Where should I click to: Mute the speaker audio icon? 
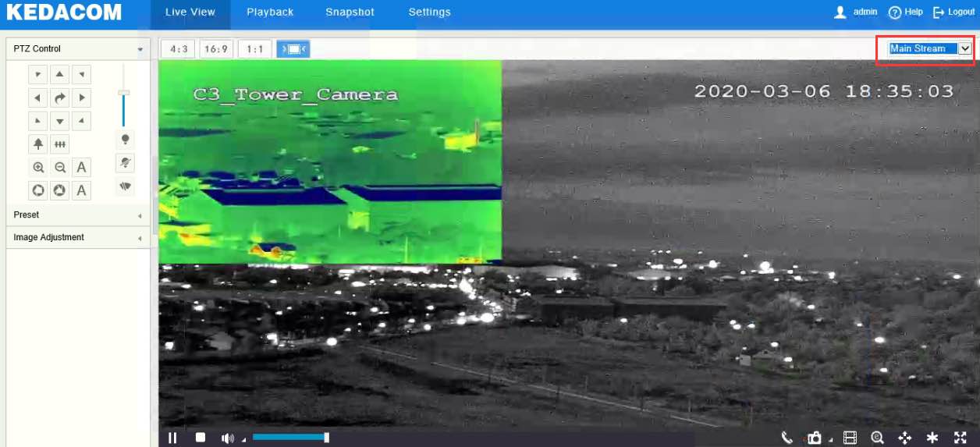227,438
